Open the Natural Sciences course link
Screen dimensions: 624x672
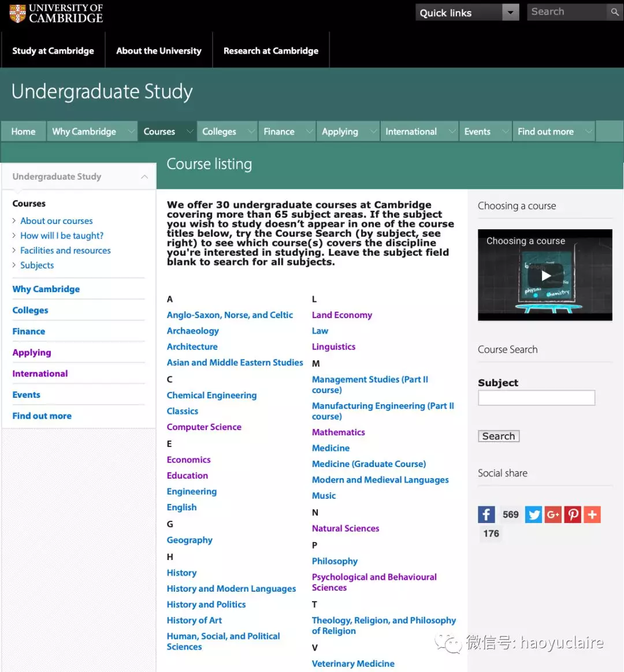(x=346, y=528)
